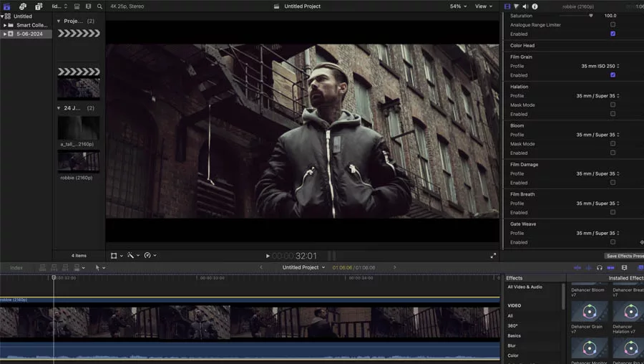
Task: Open the timeline Index button
Action: (16, 268)
